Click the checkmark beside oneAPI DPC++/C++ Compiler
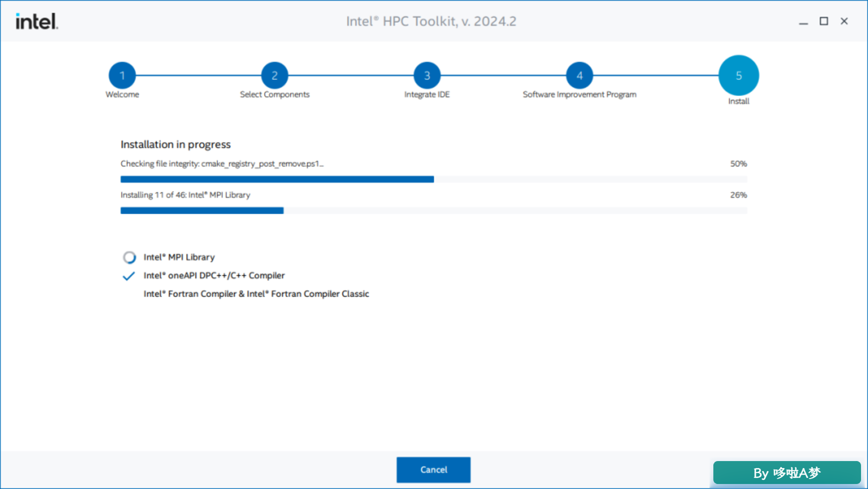This screenshot has height=489, width=868. tap(129, 276)
